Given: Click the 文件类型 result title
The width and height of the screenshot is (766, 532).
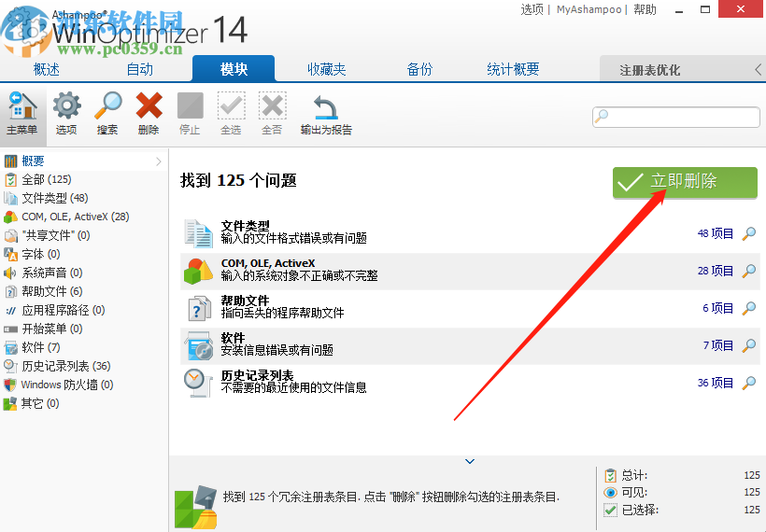Looking at the screenshot, I should (246, 226).
